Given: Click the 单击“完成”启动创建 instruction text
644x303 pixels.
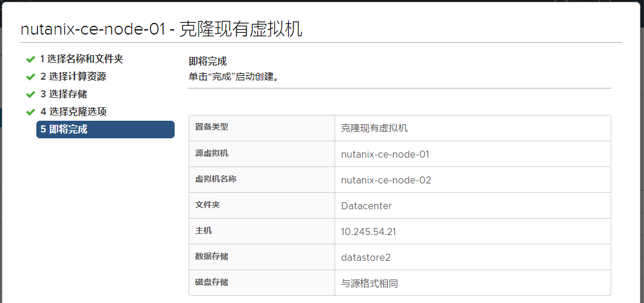Looking at the screenshot, I should click(x=234, y=77).
